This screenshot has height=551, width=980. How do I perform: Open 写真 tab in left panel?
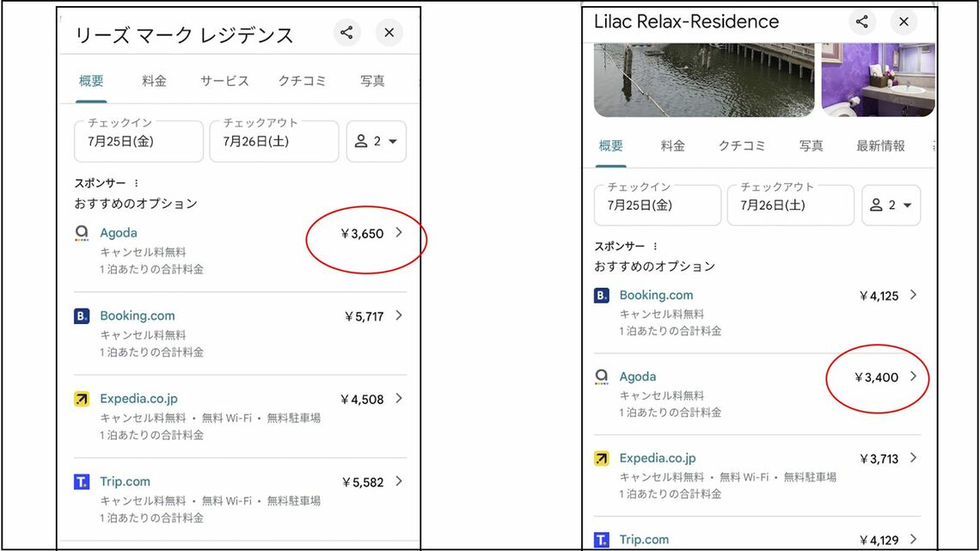(372, 81)
